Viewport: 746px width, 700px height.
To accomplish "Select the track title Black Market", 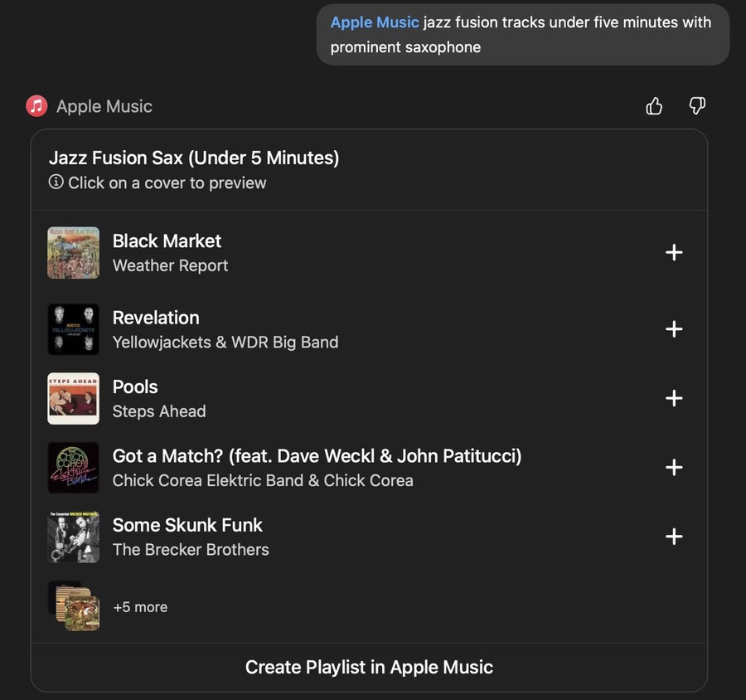I will 167,241.
